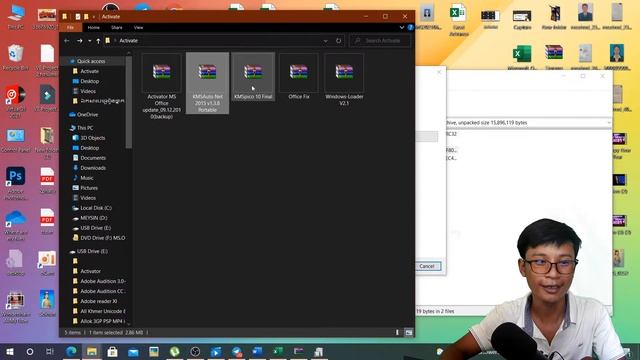Open Activate under Quick access
The width and height of the screenshot is (640, 360).
point(89,71)
